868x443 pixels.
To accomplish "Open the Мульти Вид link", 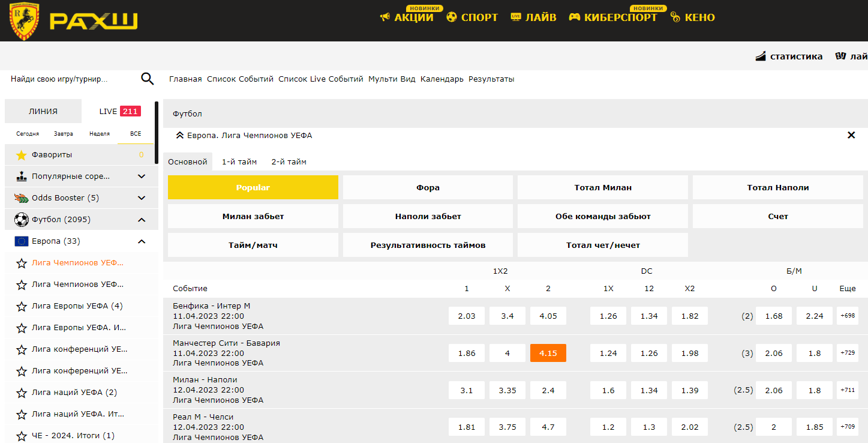I will click(x=392, y=79).
